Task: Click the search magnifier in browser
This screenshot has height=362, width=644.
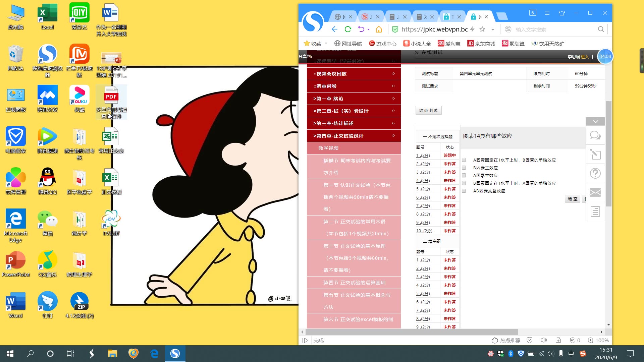Action: coord(601,29)
